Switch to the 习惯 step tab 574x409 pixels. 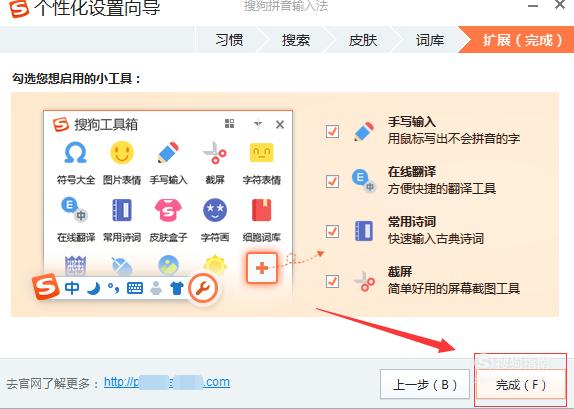point(229,40)
